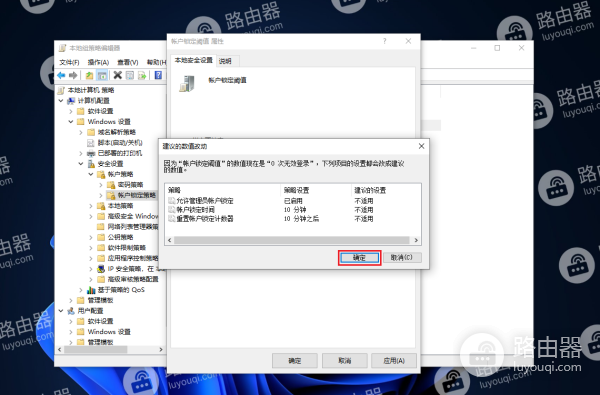Viewport: 600px width, 395px height.
Task: Click the server icon beside 帐户锁定阈值 heading
Action: pos(187,84)
